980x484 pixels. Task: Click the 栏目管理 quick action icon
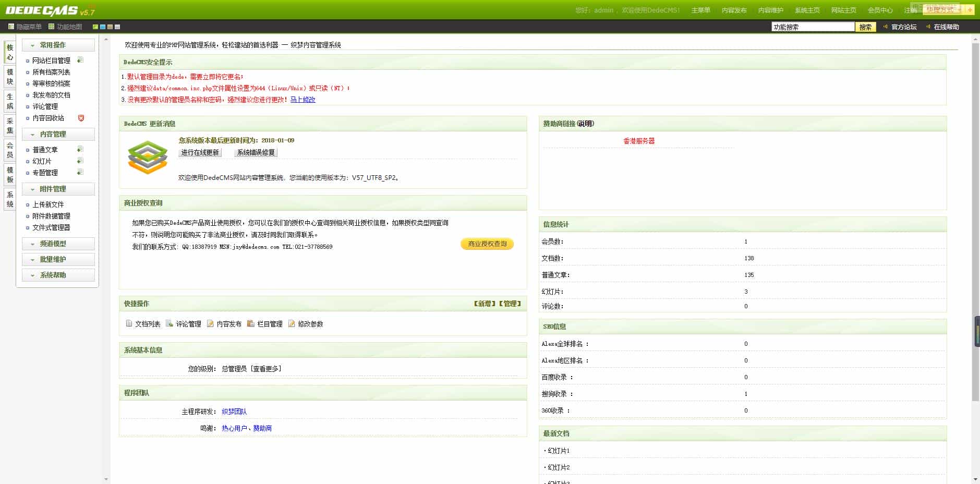(x=251, y=323)
